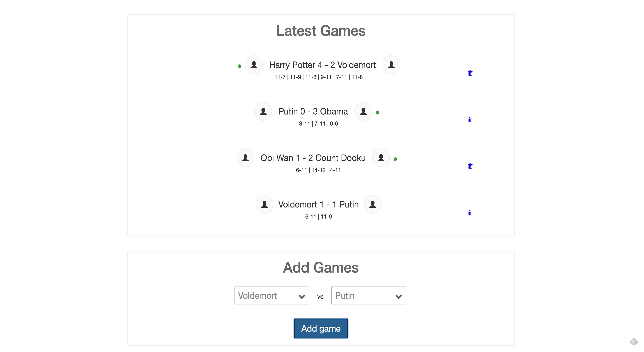644x352 pixels.
Task: Delete the Obi Wan vs Count Dooku game
Action: pyautogui.click(x=470, y=166)
